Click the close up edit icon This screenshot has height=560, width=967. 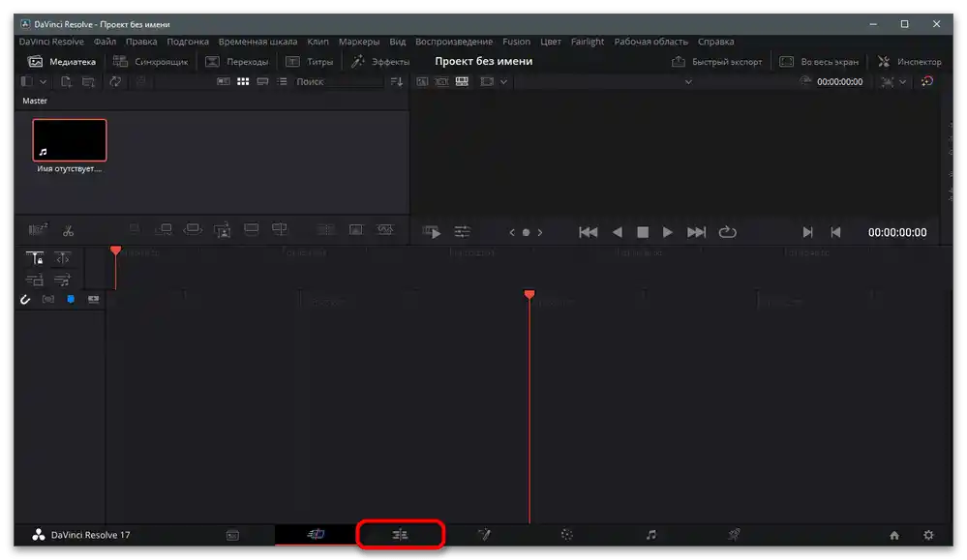click(222, 229)
